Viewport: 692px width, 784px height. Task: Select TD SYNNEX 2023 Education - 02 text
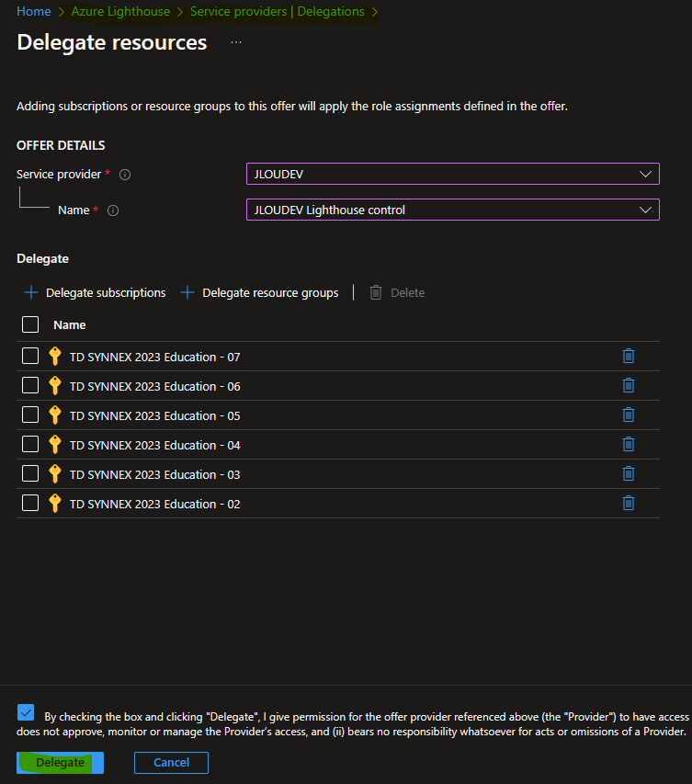tap(155, 504)
